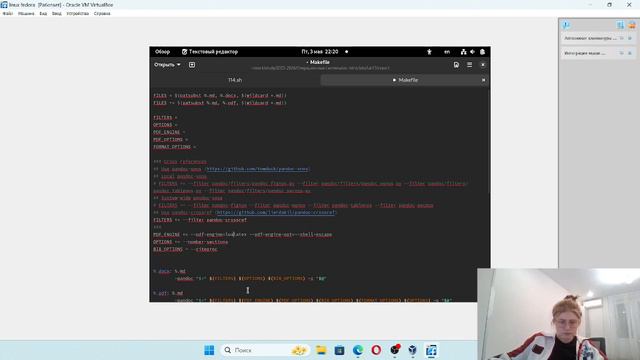Click the PDF_ENGINE pdf-engine=lualatex line
Viewport: 640px width, 360px height.
[x=242, y=235]
